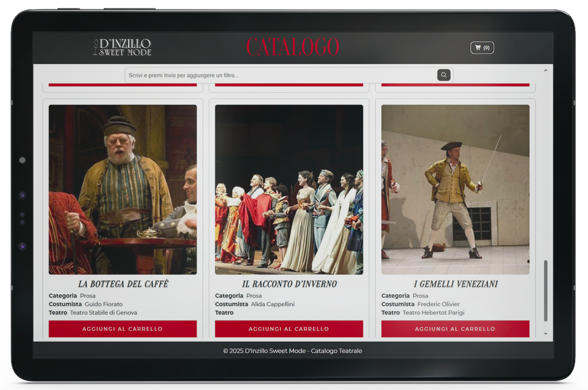Image resolution: width=588 pixels, height=390 pixels.
Task: Add I Gemelli Veneziani to cart
Action: (455, 329)
